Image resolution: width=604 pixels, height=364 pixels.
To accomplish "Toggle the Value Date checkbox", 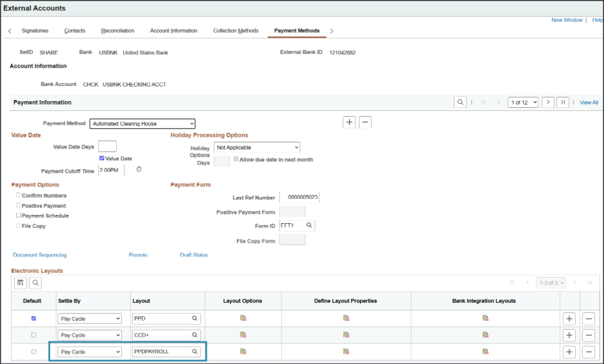I will coord(102,158).
